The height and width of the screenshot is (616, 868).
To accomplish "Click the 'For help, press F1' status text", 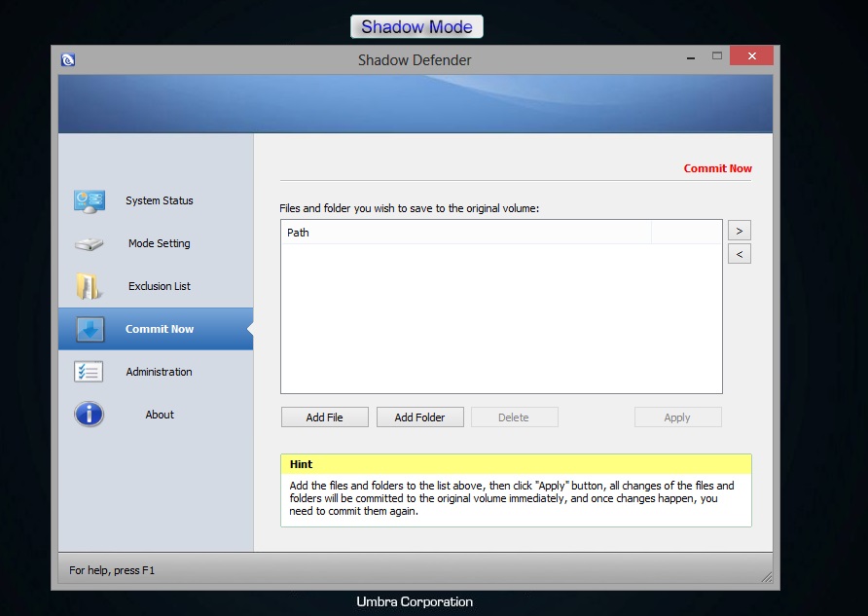I will (x=112, y=570).
